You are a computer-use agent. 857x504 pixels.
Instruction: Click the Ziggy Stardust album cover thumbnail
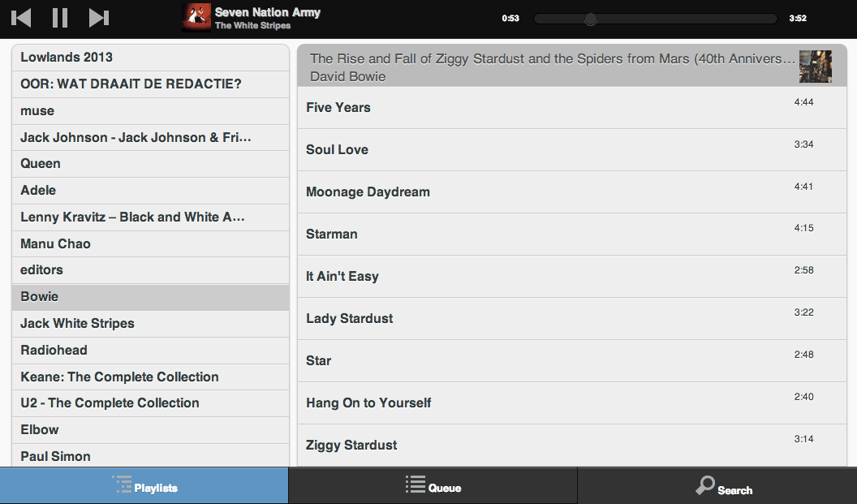point(815,67)
